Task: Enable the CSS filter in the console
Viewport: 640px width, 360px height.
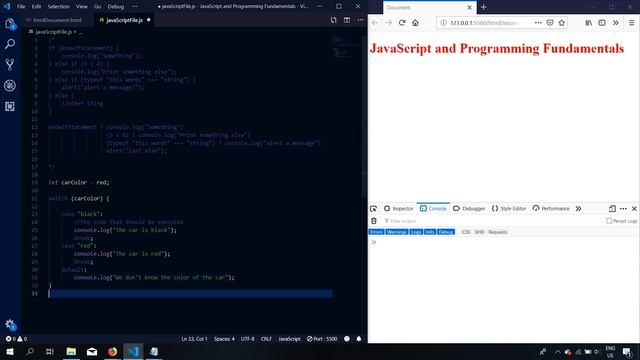Action: [x=466, y=232]
